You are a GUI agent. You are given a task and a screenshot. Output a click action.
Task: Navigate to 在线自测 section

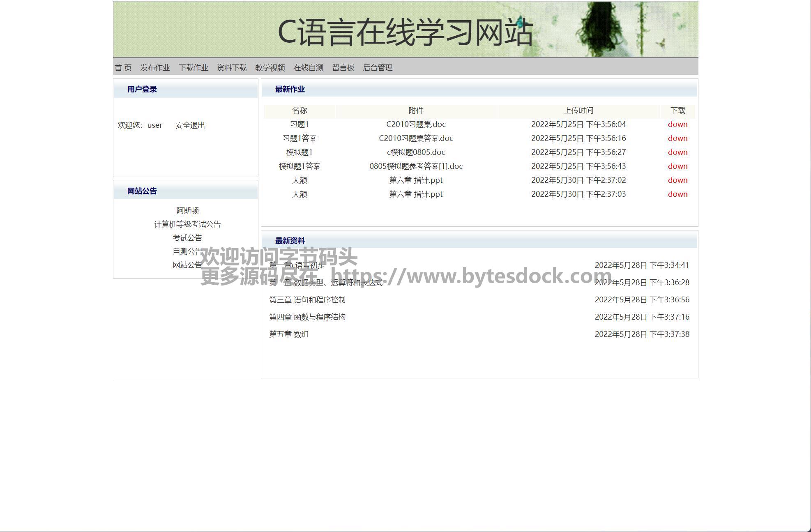308,68
